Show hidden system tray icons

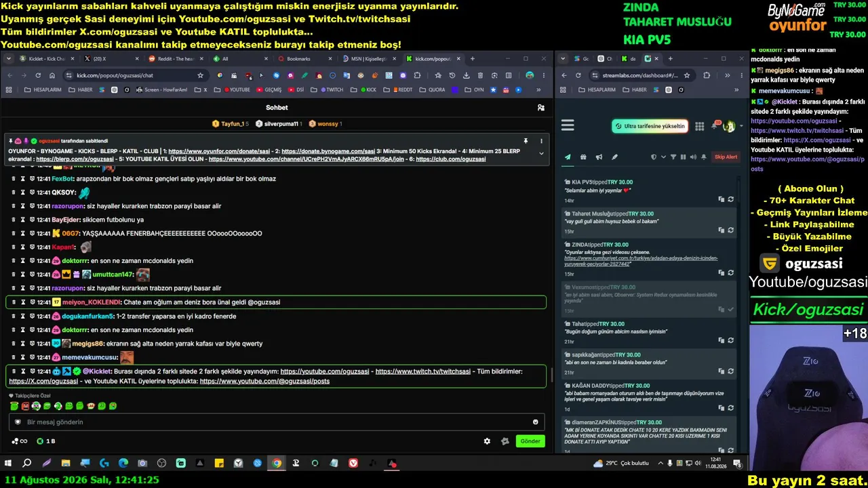click(660, 464)
